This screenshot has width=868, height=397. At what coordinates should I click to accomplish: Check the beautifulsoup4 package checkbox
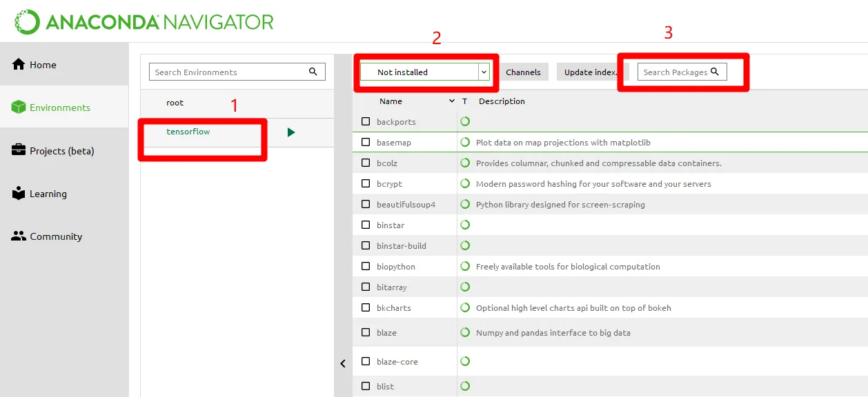[x=366, y=204]
